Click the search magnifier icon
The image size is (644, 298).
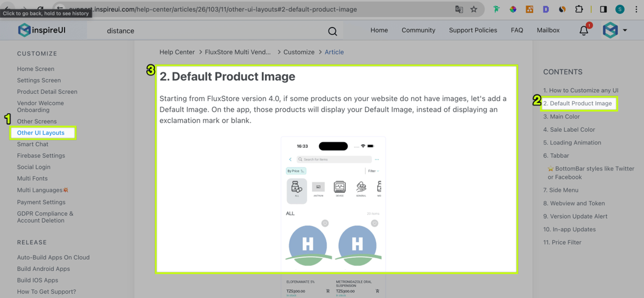click(332, 31)
